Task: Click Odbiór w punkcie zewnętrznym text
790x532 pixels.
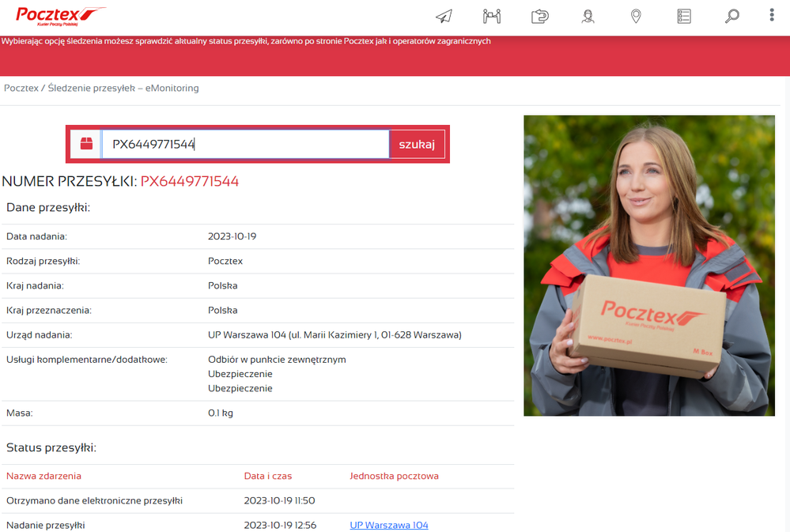Action: pos(277,360)
